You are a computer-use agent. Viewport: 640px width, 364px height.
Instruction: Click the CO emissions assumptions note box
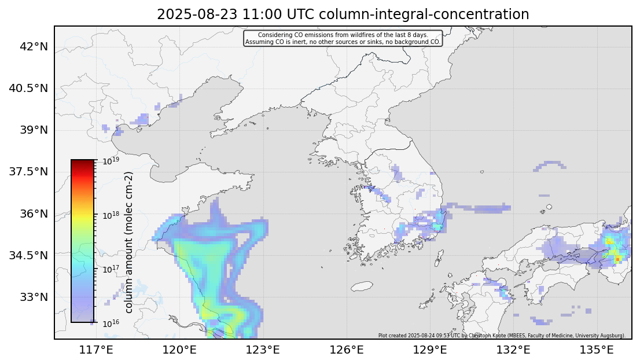[343, 38]
